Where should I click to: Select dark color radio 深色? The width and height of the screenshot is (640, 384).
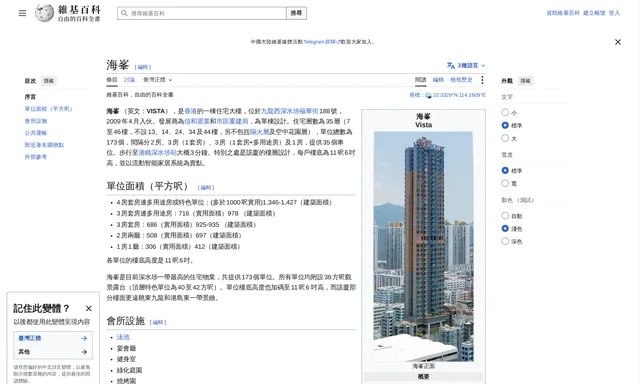[x=505, y=241]
